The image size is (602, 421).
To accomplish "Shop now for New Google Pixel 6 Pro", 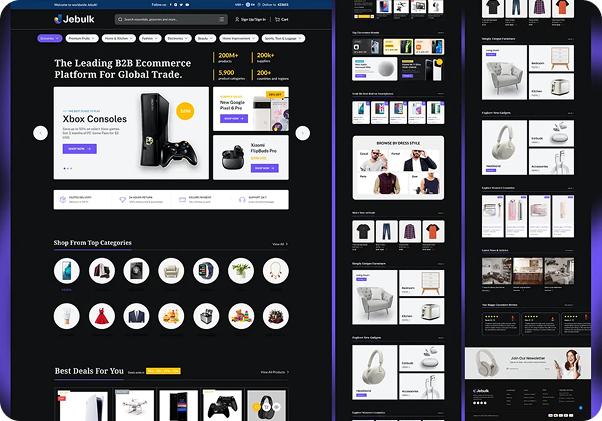I will pos(234,119).
